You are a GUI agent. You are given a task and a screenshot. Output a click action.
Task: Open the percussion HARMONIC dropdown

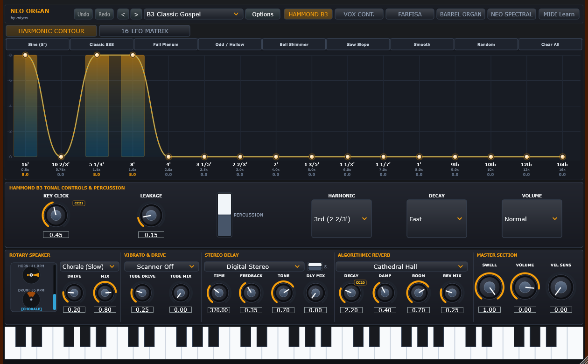[342, 219]
